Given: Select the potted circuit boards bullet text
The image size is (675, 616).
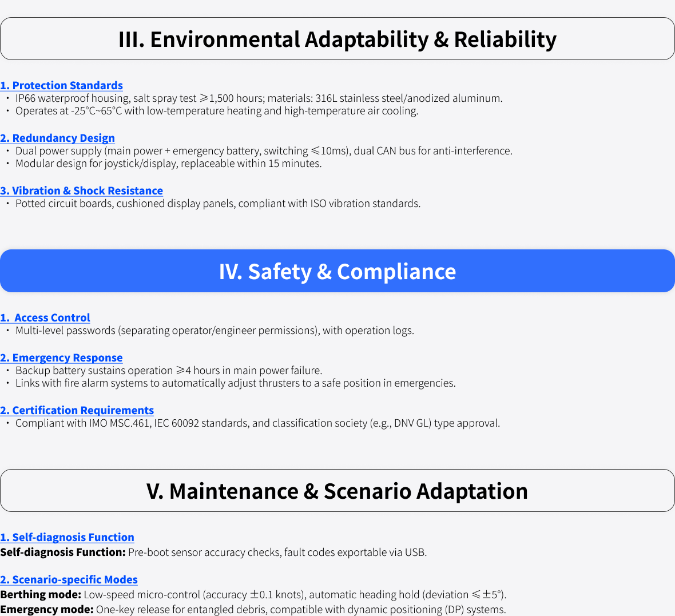Looking at the screenshot, I should tap(218, 203).
